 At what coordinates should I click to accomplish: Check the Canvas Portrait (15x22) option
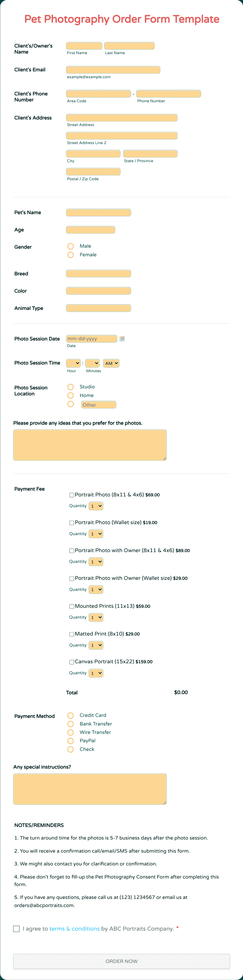coord(72,662)
